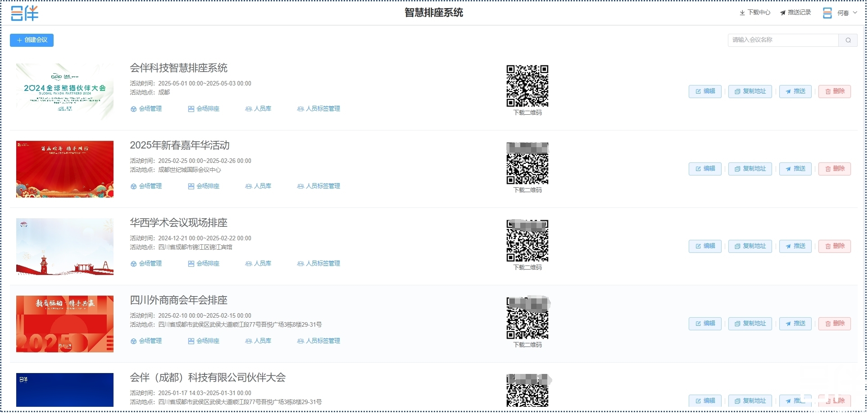
Task: Click QR code image of 会伴科技智慧排座系统
Action: tap(527, 86)
